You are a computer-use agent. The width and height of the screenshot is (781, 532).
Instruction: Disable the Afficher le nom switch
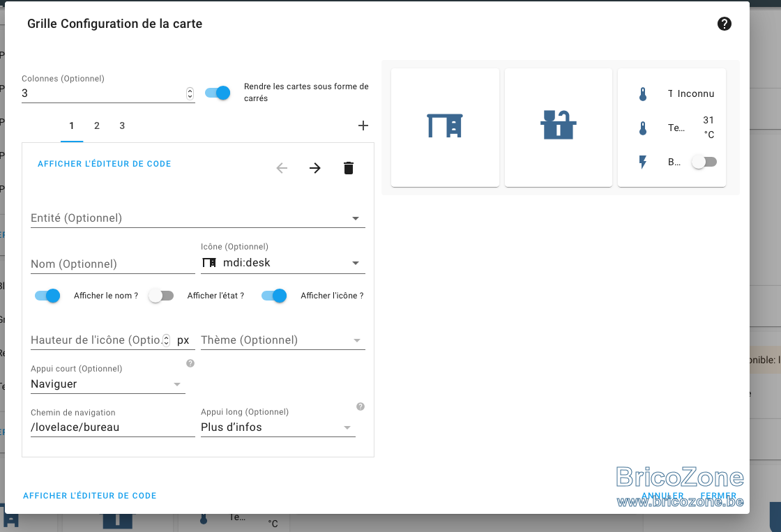click(47, 296)
